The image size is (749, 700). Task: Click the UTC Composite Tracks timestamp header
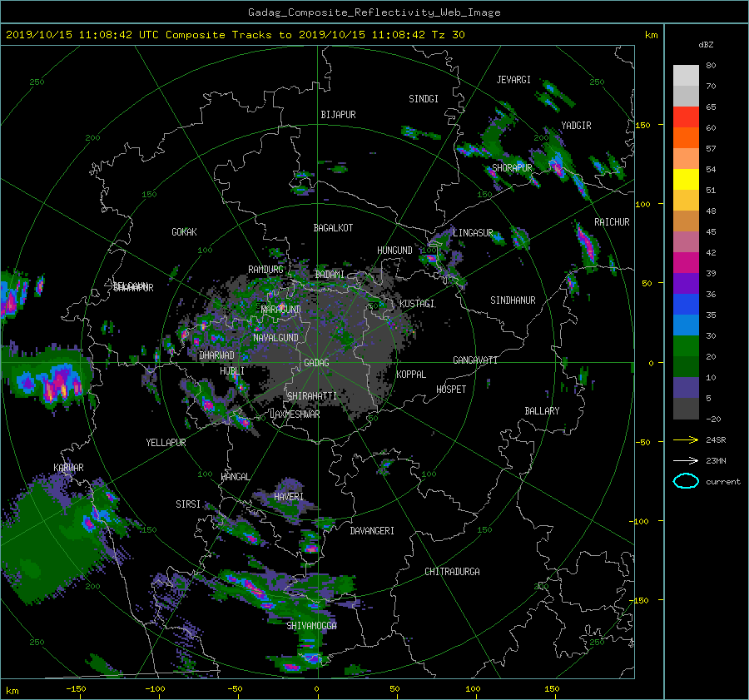click(x=235, y=35)
